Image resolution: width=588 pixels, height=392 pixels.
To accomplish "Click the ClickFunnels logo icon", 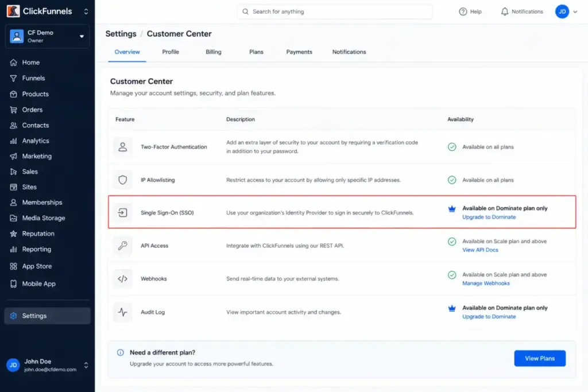I will point(13,11).
